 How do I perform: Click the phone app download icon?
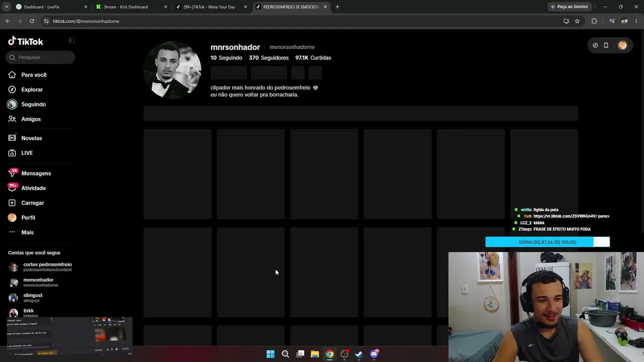point(606,45)
